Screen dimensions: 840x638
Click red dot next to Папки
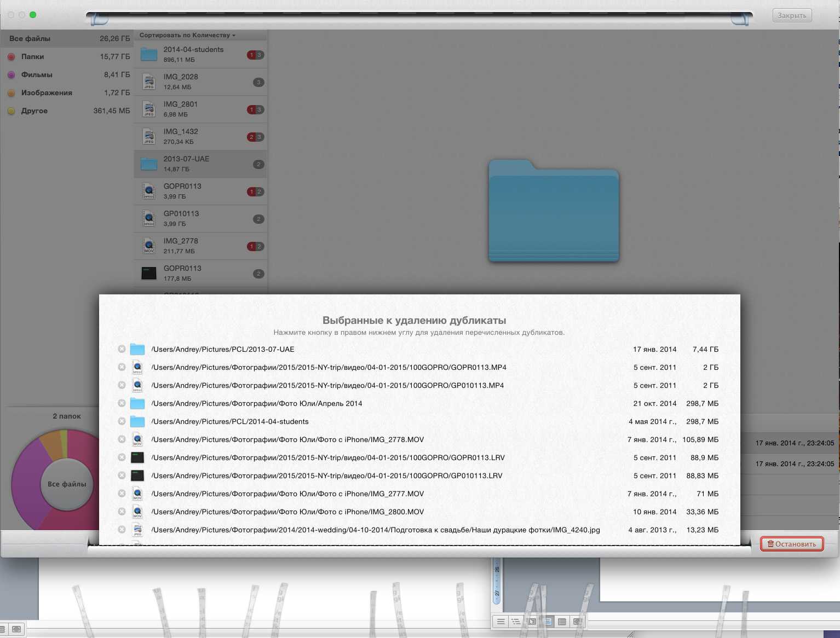click(11, 57)
